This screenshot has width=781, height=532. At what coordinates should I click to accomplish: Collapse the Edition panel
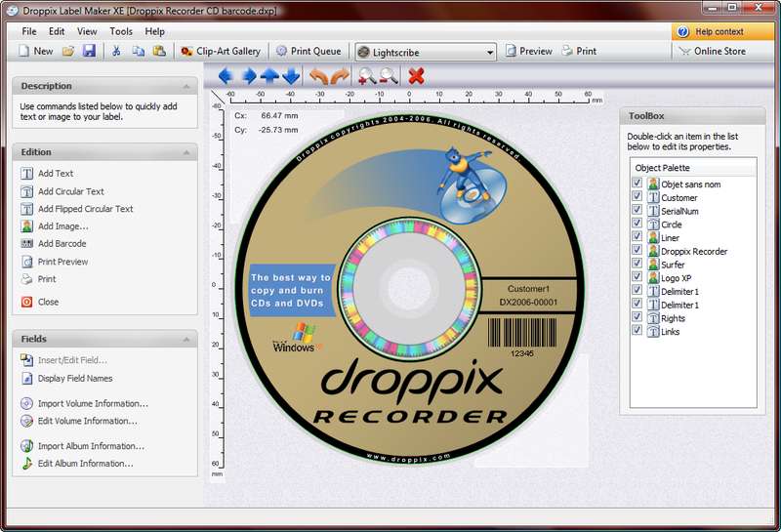pyautogui.click(x=186, y=152)
